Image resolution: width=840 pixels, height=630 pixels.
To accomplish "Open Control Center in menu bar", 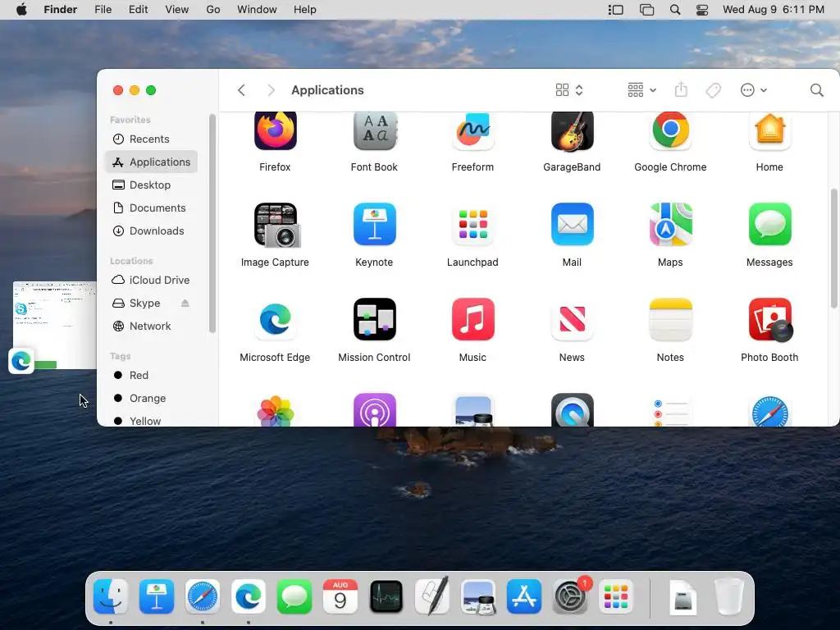I will tap(702, 10).
